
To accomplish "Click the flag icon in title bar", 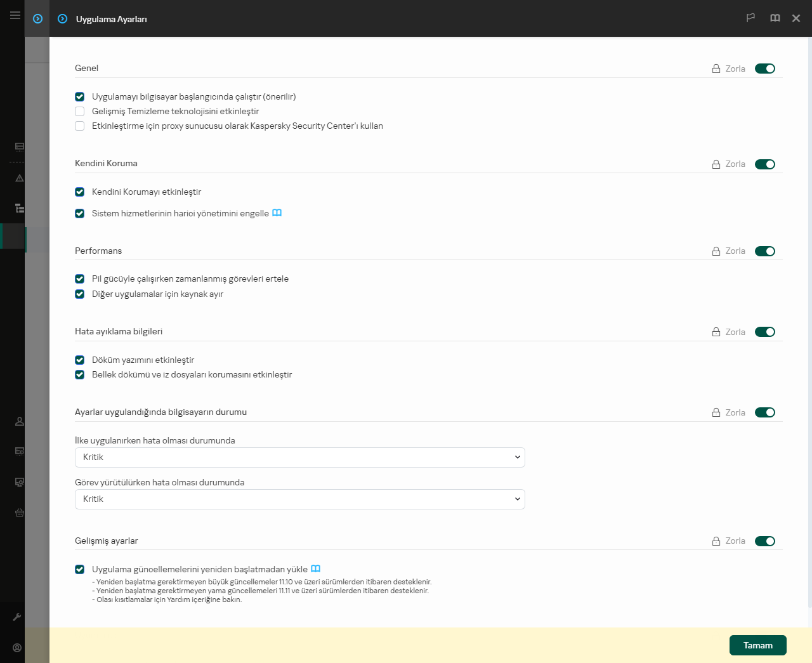I will click(750, 18).
